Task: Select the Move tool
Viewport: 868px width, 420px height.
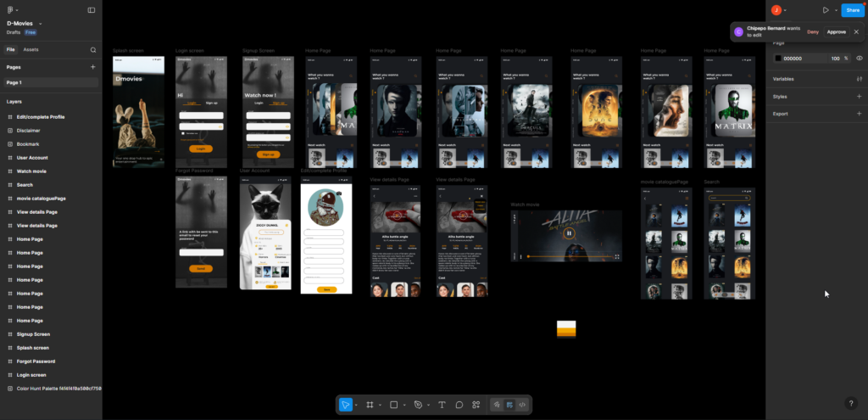Action: coord(346,405)
